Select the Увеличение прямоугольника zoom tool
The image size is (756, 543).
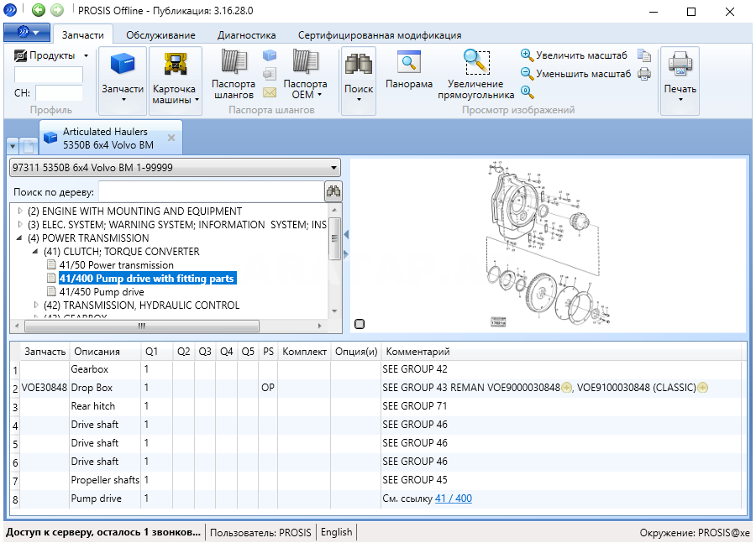(476, 75)
